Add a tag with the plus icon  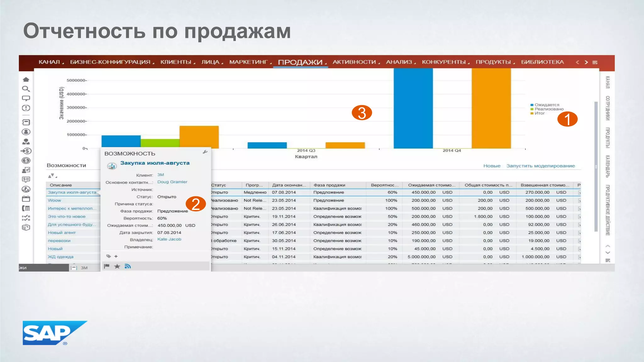click(x=116, y=256)
